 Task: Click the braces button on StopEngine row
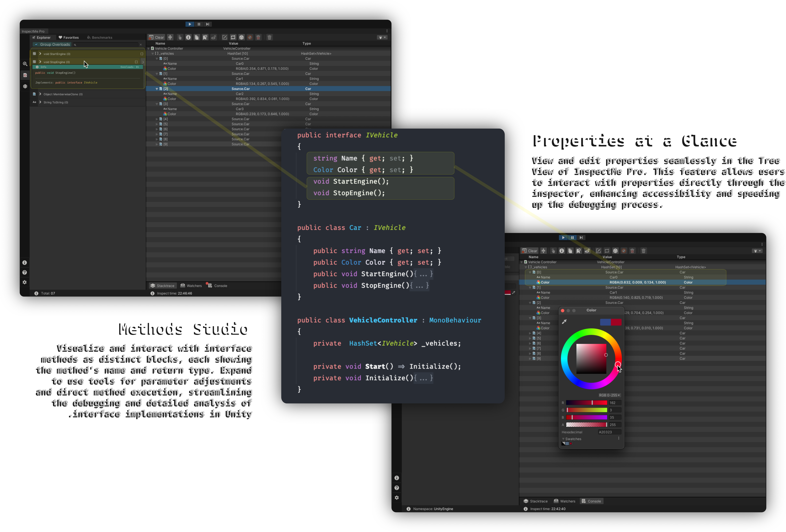tap(136, 62)
